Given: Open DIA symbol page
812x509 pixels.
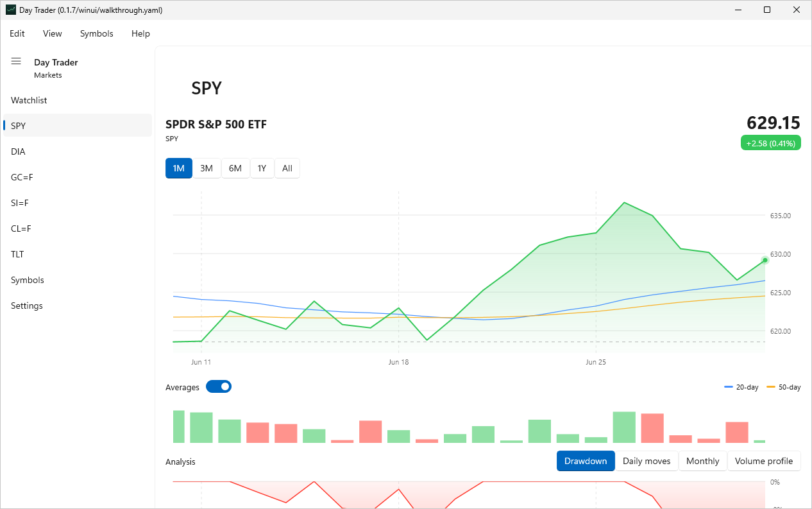Looking at the screenshot, I should [78, 151].
